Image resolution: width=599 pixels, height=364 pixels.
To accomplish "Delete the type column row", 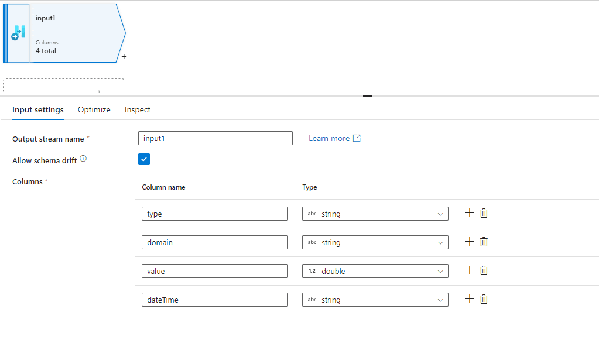I will click(x=484, y=213).
